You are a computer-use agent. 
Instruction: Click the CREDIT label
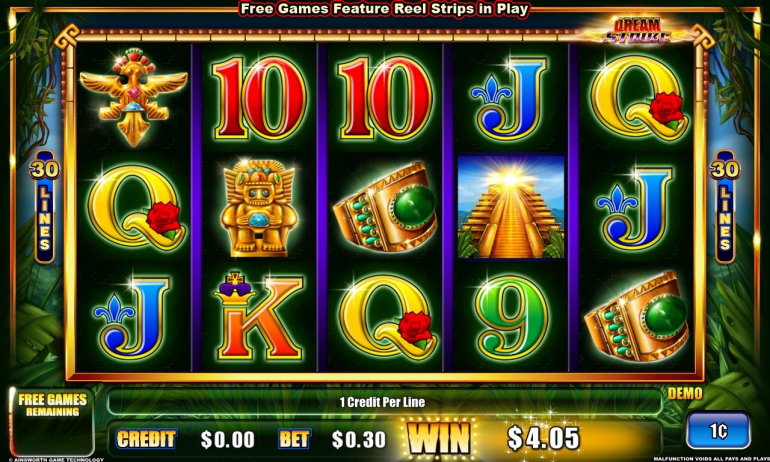tap(145, 439)
